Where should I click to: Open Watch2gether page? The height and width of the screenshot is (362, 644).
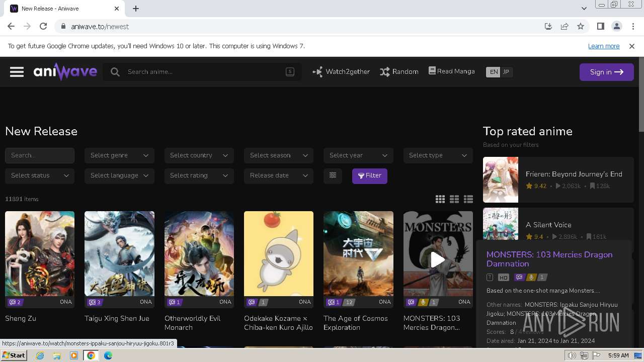click(341, 72)
